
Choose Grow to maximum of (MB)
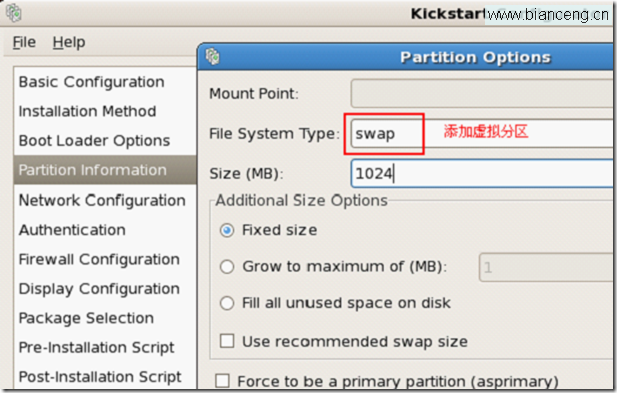pos(227,267)
